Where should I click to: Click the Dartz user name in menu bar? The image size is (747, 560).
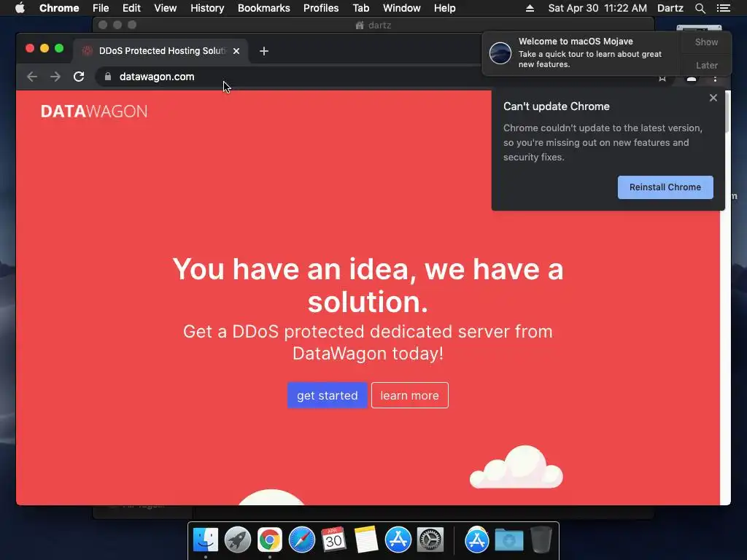click(x=670, y=8)
